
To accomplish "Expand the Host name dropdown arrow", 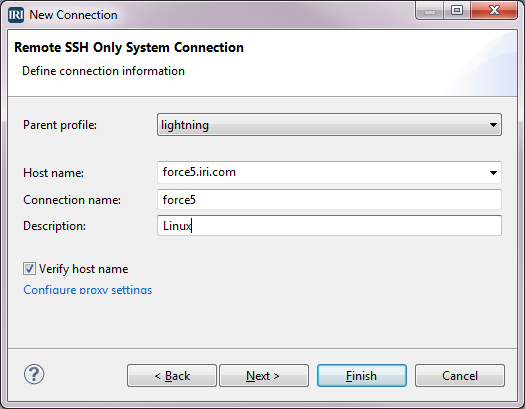I will point(493,173).
